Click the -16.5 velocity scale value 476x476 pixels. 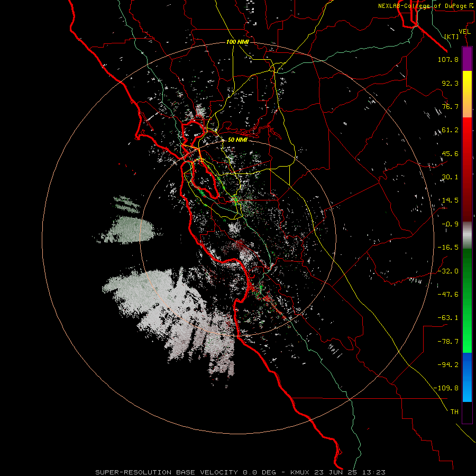click(x=448, y=248)
